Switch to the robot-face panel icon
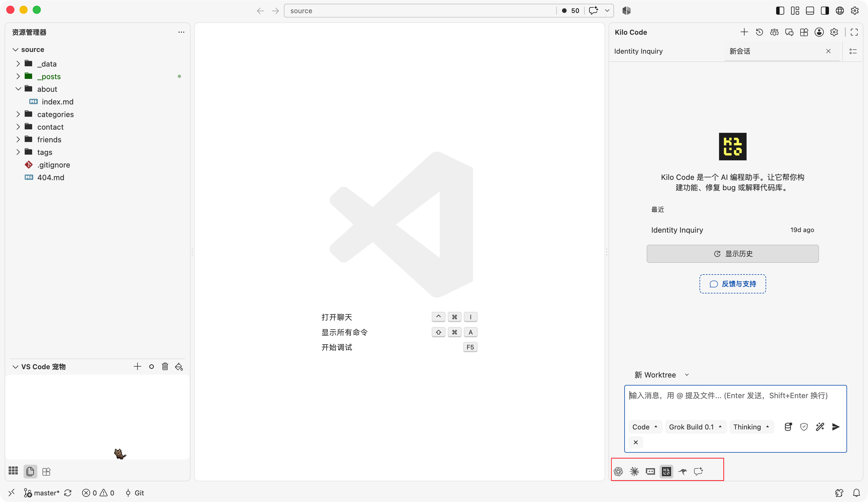 [x=650, y=471]
